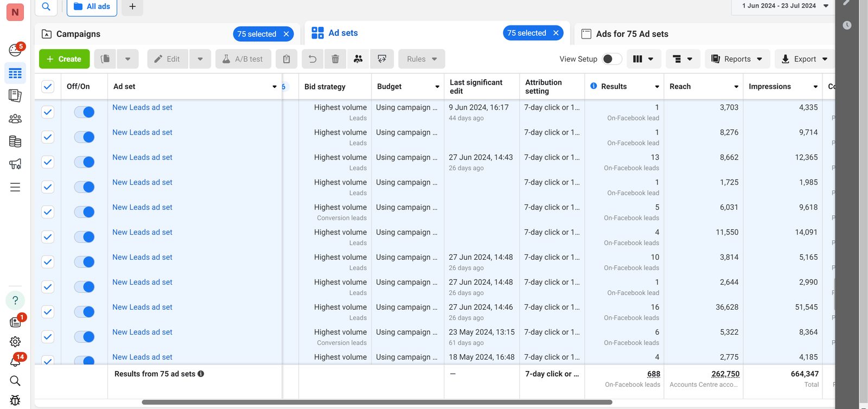Open the Columns layout dropdown

pos(643,59)
